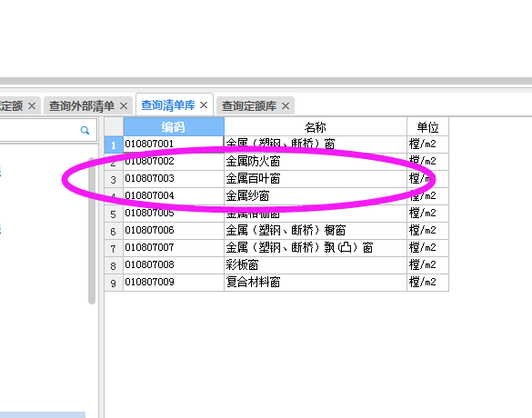Close the 查询外部清单 tab

124,106
